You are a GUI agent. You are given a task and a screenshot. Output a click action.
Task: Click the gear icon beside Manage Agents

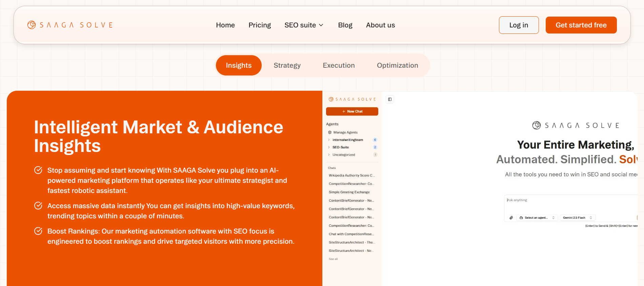pos(330,132)
